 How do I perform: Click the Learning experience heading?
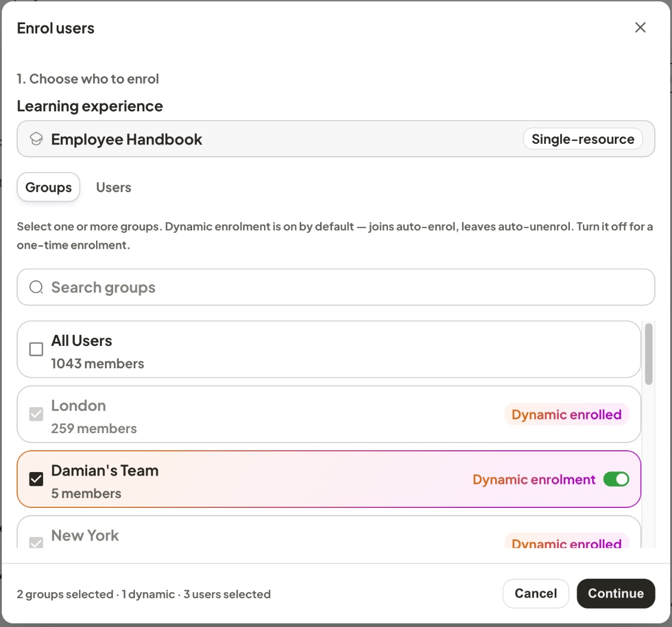tap(90, 106)
